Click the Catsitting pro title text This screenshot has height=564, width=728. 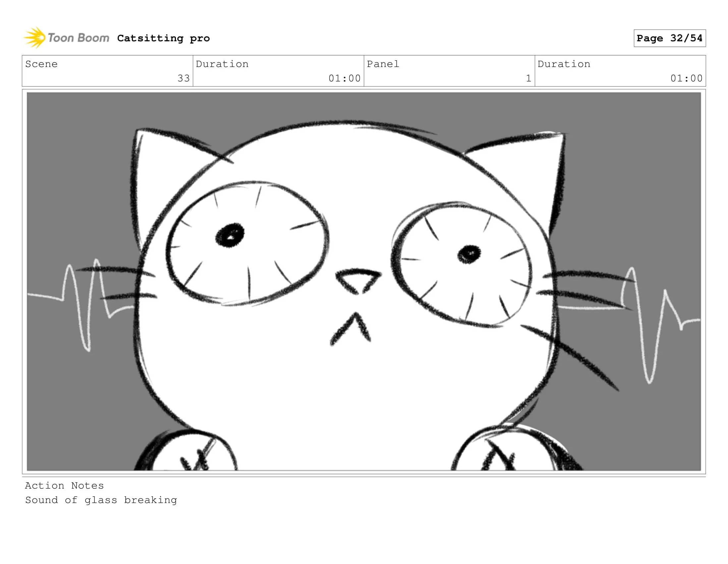click(163, 38)
